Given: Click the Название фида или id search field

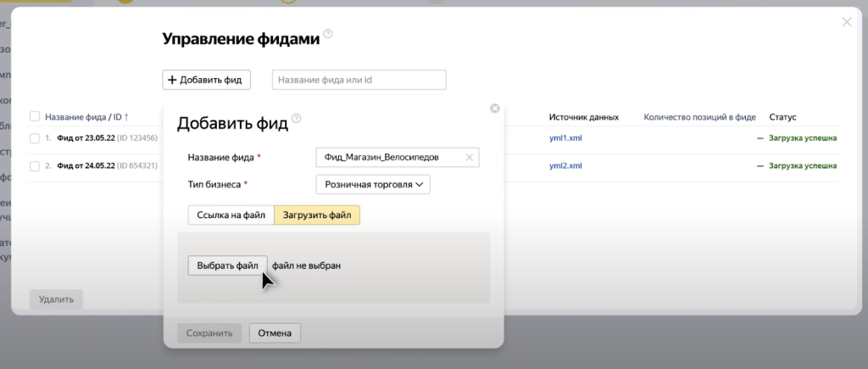Looking at the screenshot, I should coord(359,80).
